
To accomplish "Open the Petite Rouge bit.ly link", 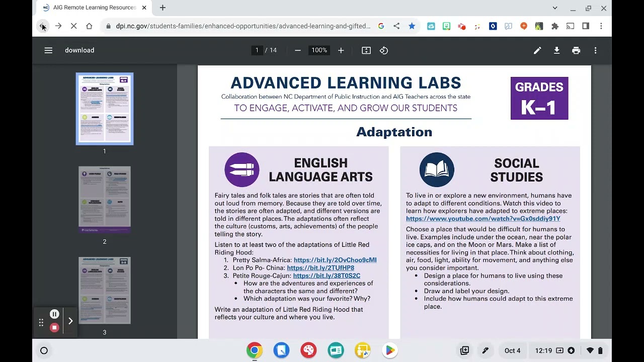I will [327, 276].
